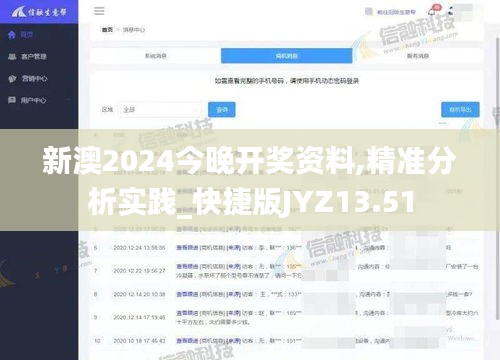The image size is (500, 360).
Task: Click the 询机导出 button
Action: (460, 110)
